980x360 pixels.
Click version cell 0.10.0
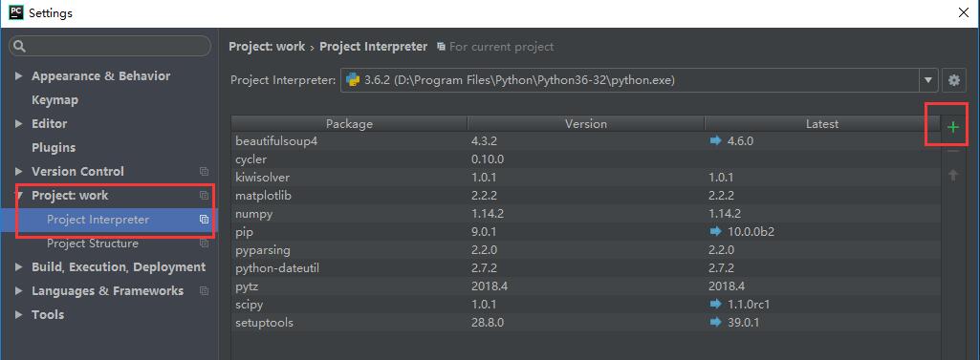(x=488, y=159)
